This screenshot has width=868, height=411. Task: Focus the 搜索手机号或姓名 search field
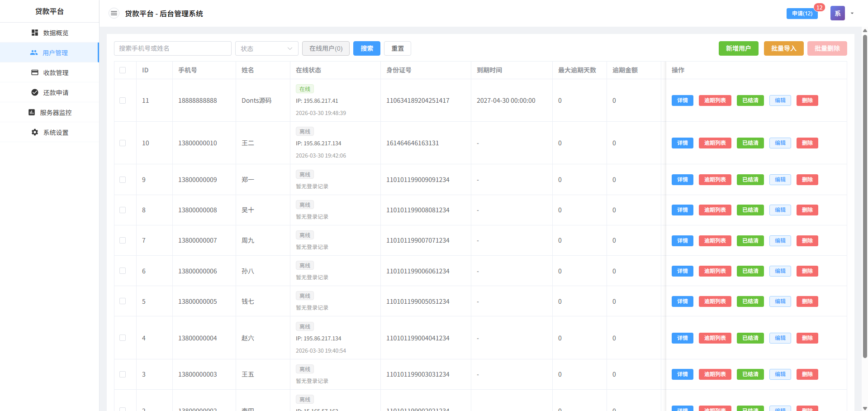[173, 48]
